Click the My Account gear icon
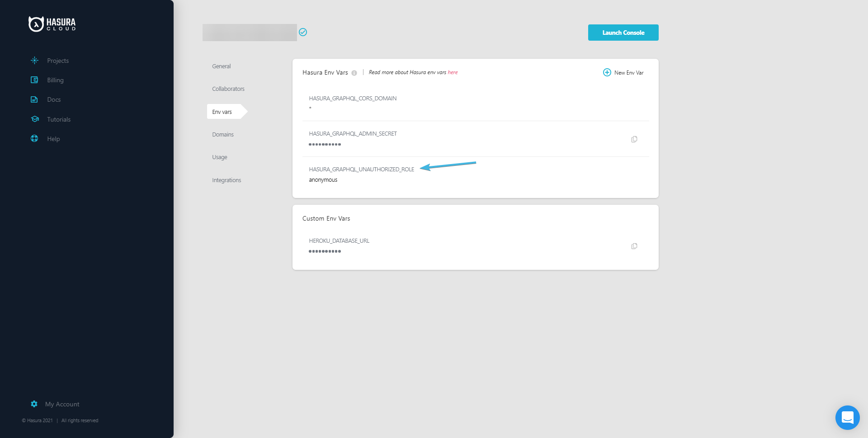 (34, 404)
